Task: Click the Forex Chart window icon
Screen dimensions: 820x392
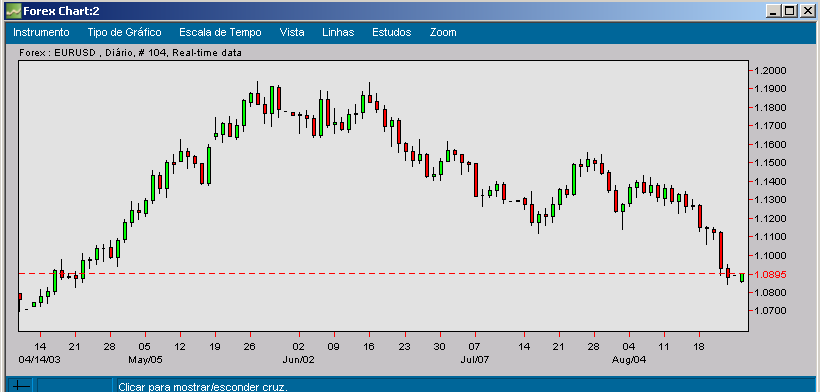Action: (13, 10)
